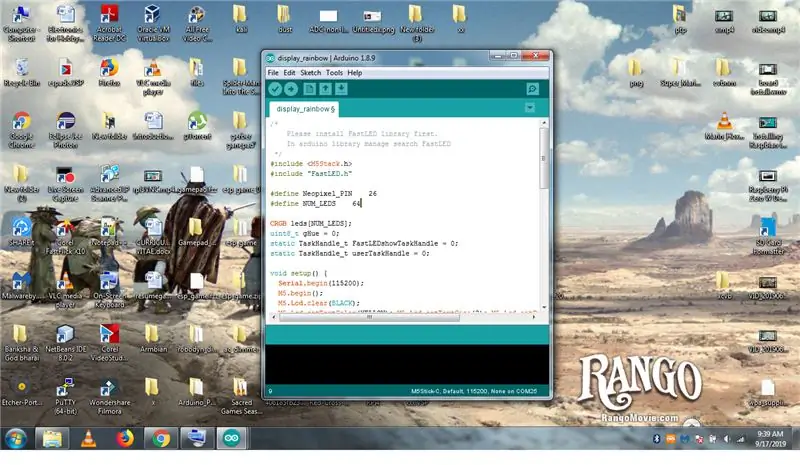This screenshot has width=800, height=465.
Task: Create a new sketch with the New icon
Action: pyautogui.click(x=309, y=89)
